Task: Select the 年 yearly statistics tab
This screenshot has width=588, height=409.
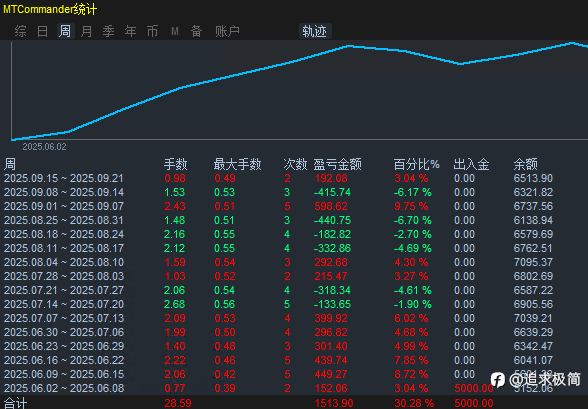Action: (x=130, y=31)
